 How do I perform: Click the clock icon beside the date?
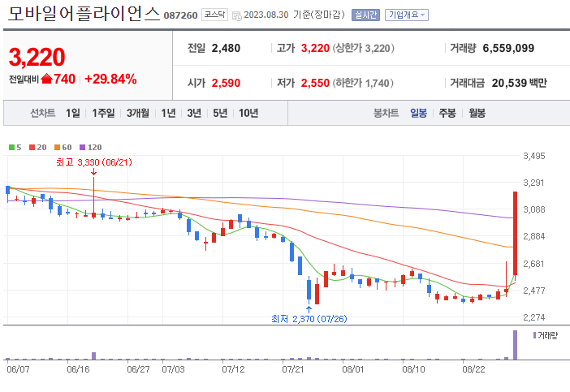pyautogui.click(x=236, y=16)
